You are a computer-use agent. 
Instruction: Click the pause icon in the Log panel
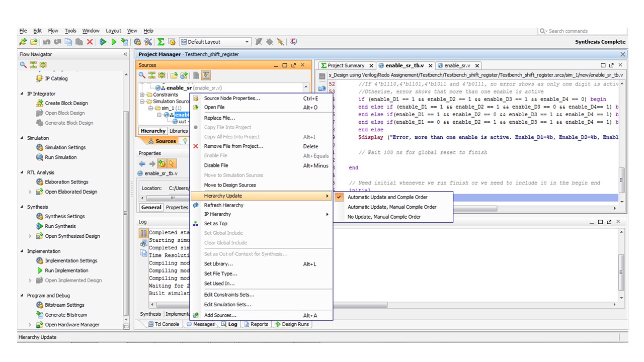pyautogui.click(x=143, y=233)
